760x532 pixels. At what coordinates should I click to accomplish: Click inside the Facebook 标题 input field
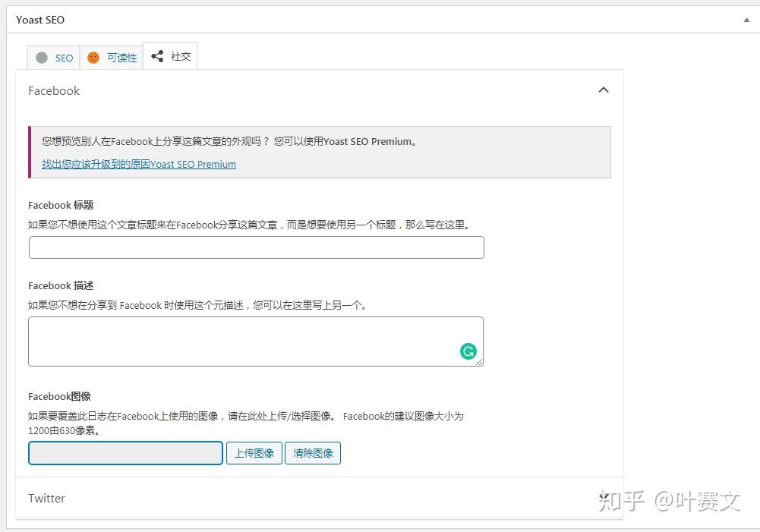256,247
